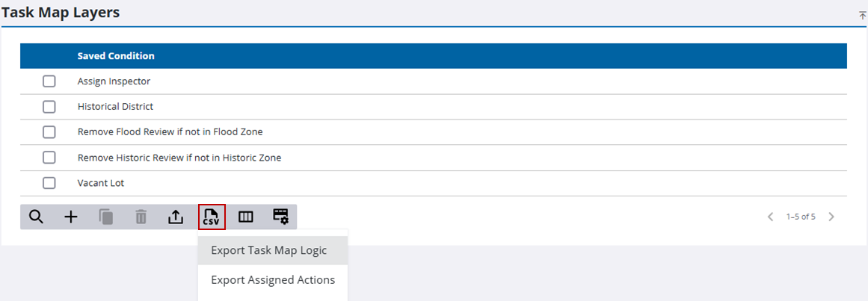Go to previous page of results
Viewport: 868px width, 301px height.
771,217
